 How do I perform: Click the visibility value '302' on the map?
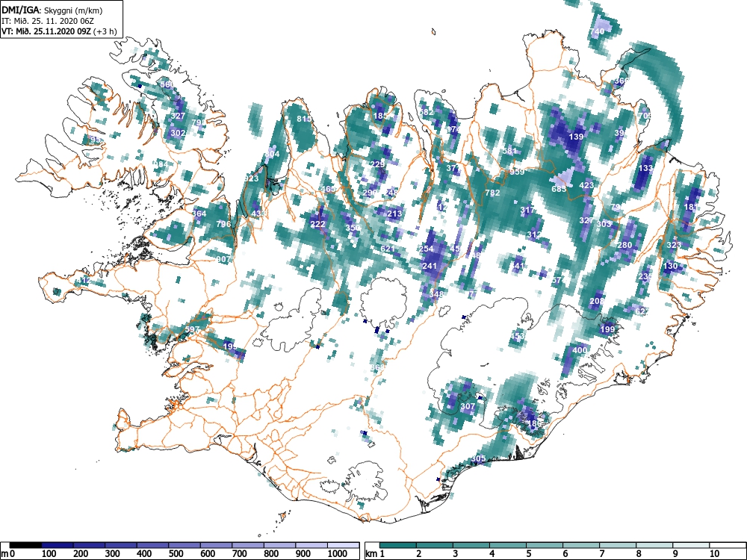click(178, 133)
